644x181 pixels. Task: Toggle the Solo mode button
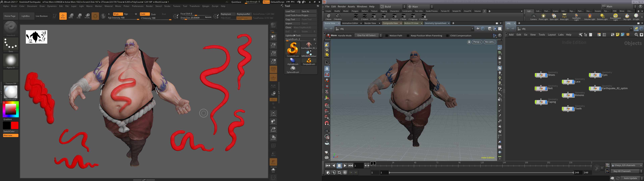(273, 170)
